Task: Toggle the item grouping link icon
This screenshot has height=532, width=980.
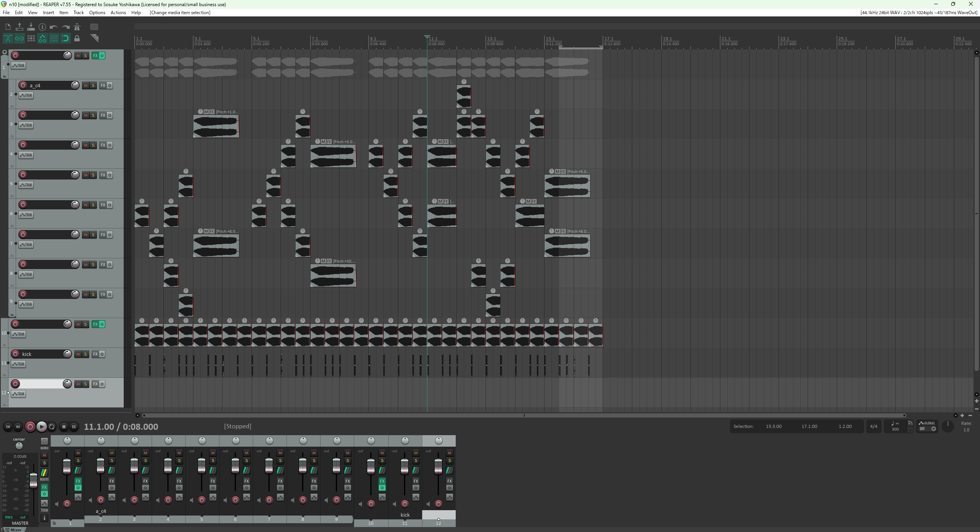Action: tap(20, 38)
